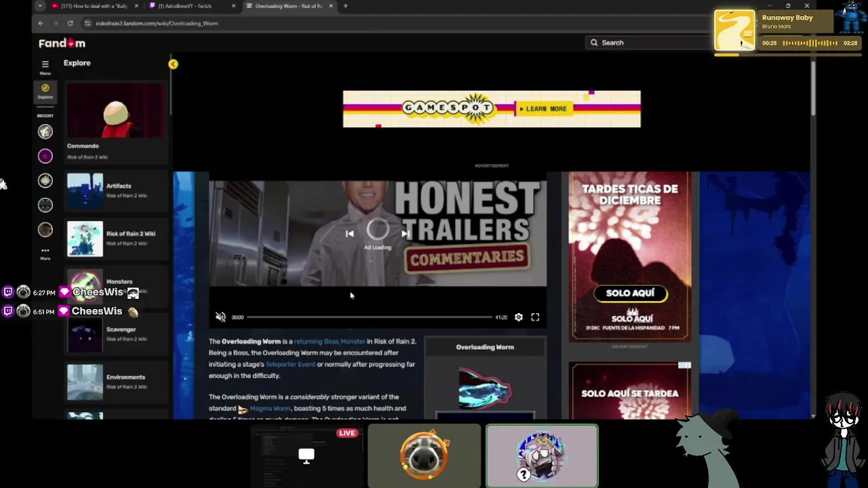The width and height of the screenshot is (868, 488).
Task: Click the question mark badge on avatar
Action: [524, 475]
